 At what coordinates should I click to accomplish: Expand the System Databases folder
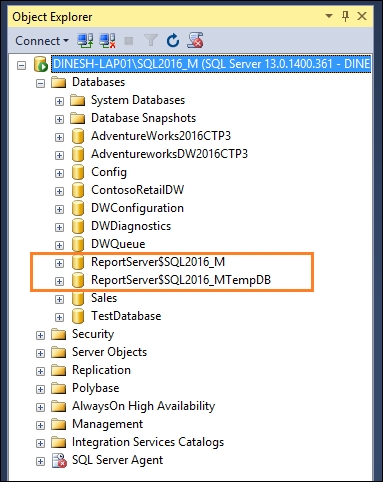pyautogui.click(x=59, y=101)
